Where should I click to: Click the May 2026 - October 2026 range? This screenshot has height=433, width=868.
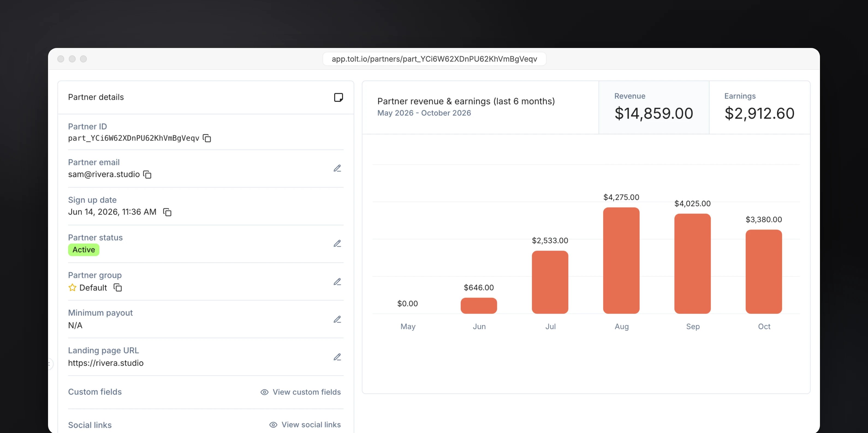coord(424,113)
